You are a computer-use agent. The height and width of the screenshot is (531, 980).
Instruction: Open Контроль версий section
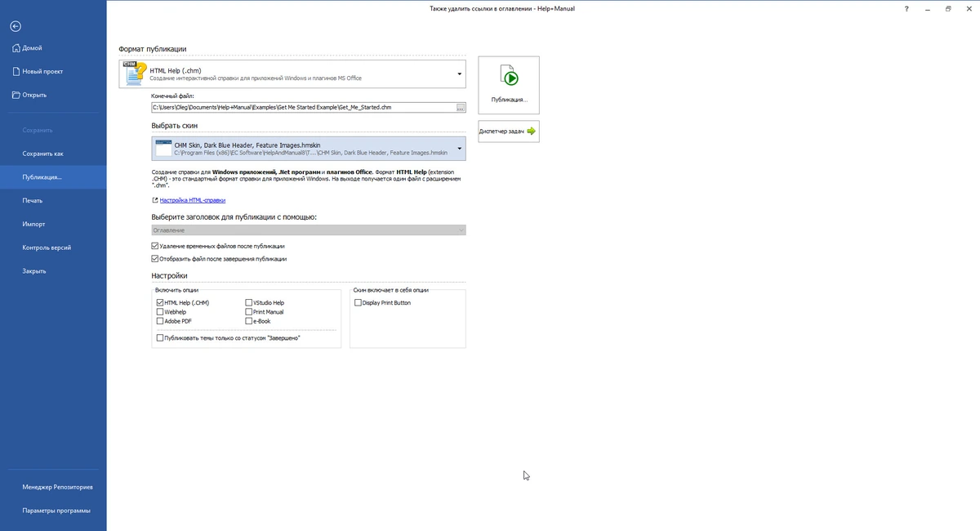53,248
